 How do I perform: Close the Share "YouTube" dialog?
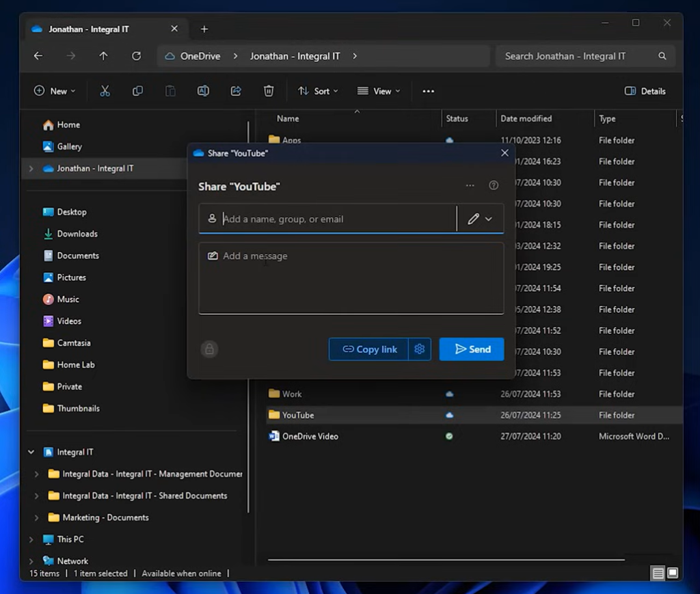(x=504, y=153)
